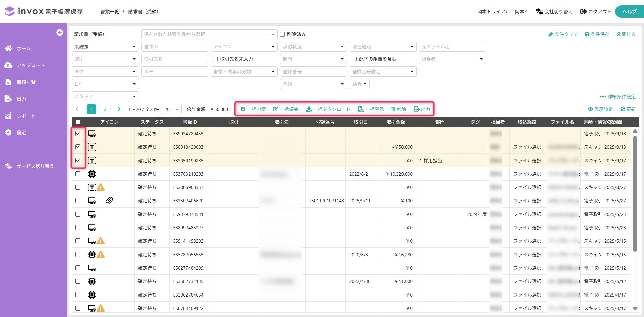Open the 20 per-page count dropdown

[171, 109]
